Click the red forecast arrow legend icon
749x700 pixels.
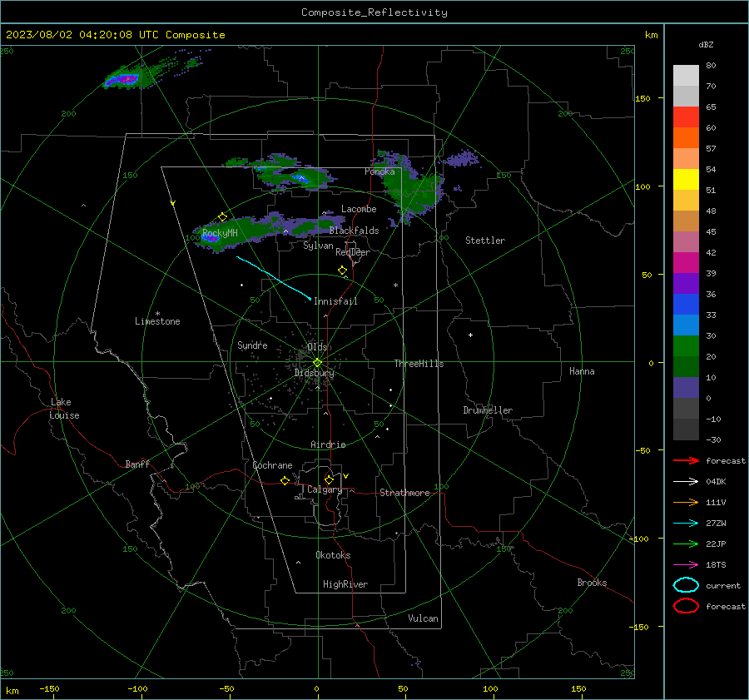(686, 460)
